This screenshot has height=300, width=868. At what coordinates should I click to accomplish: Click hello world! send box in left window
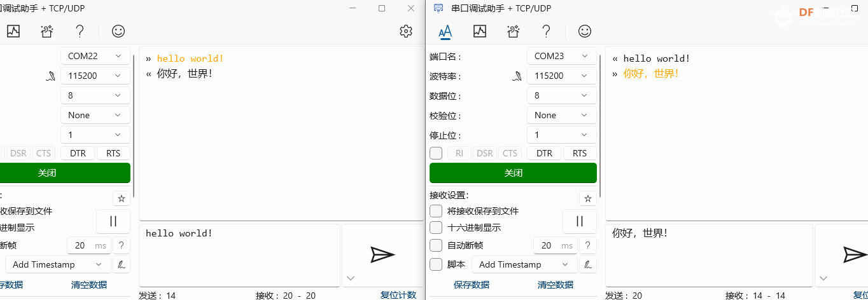239,255
